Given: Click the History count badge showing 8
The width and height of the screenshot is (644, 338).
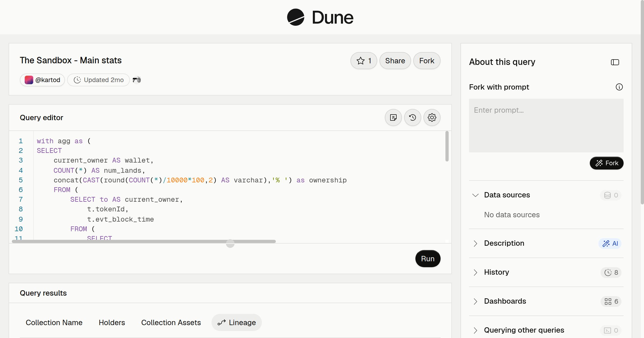Looking at the screenshot, I should [x=611, y=272].
